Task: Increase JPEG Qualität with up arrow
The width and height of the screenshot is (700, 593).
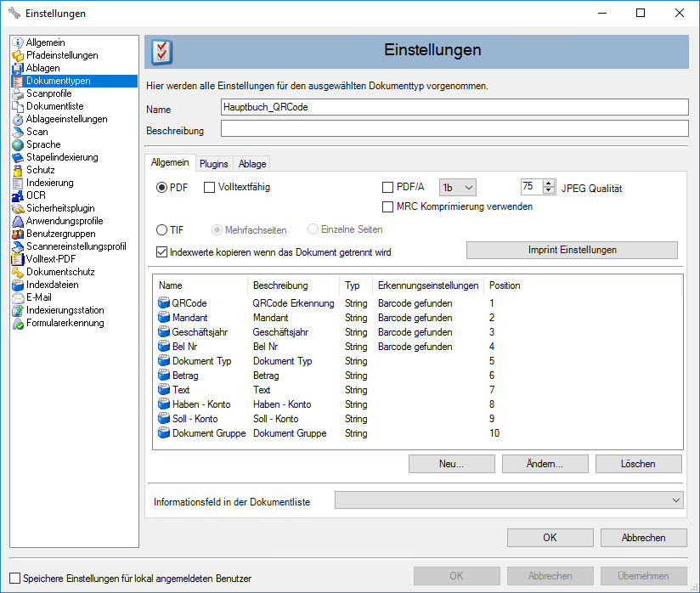Action: [x=549, y=184]
